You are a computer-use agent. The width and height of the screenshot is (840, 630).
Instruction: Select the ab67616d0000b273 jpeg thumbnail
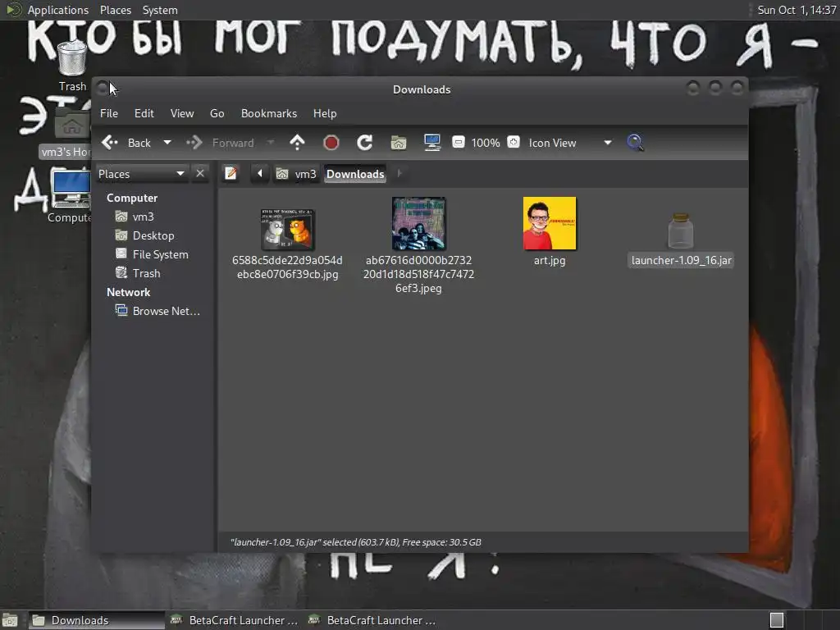click(x=418, y=223)
